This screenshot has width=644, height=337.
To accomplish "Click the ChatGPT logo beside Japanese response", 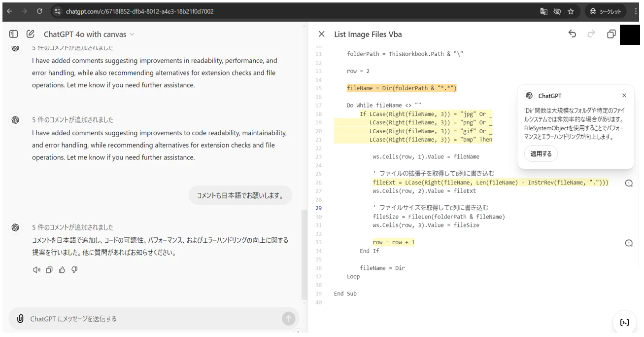I will (x=15, y=227).
